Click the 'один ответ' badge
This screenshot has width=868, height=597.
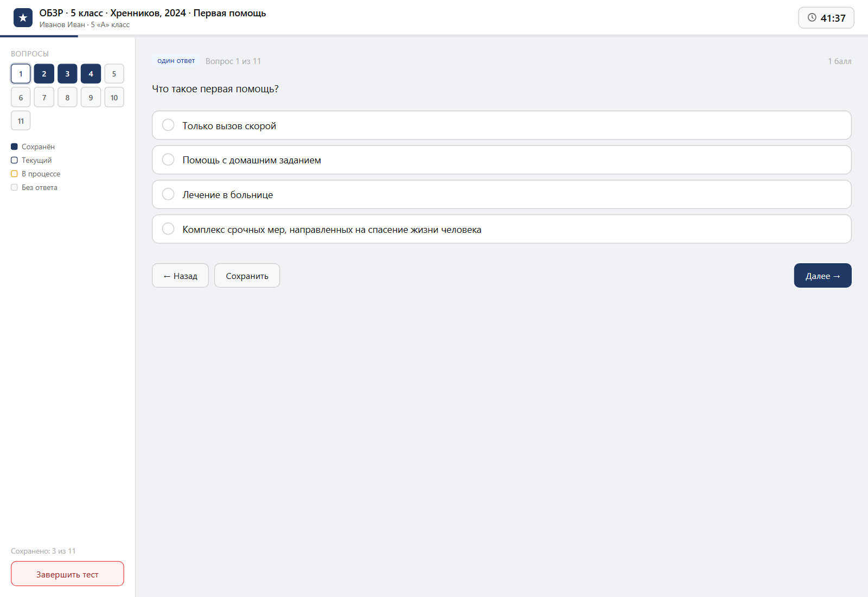pyautogui.click(x=176, y=61)
